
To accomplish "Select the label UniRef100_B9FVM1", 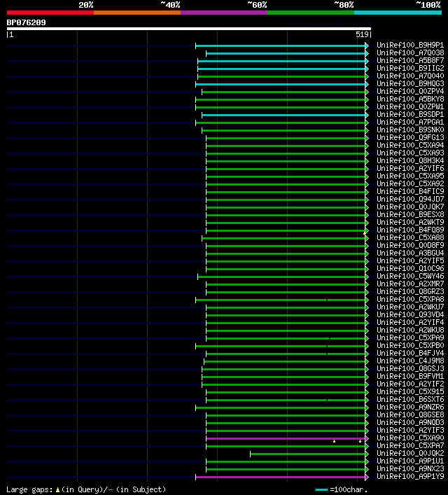I will 410,376.
